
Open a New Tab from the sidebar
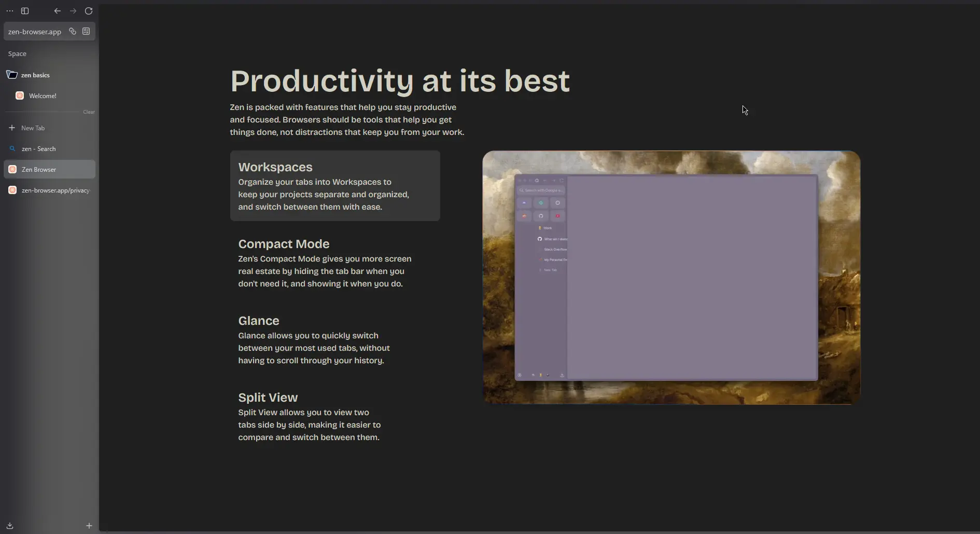click(x=49, y=128)
